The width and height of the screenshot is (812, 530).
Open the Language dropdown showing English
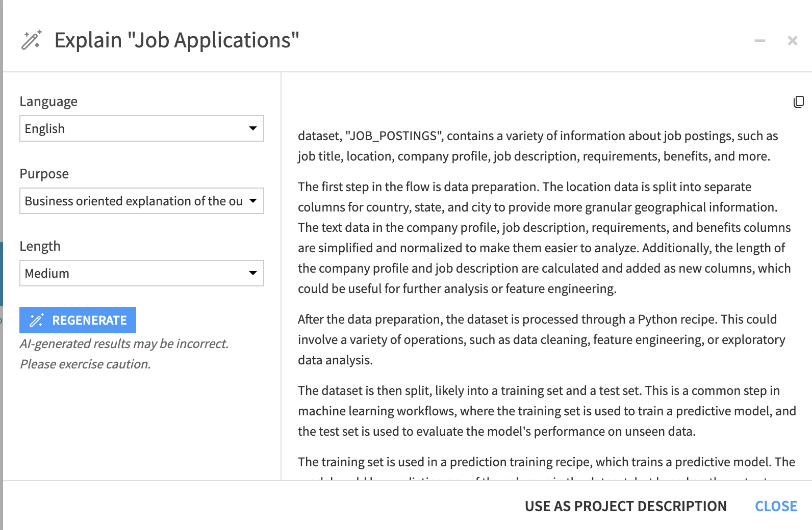click(134, 128)
